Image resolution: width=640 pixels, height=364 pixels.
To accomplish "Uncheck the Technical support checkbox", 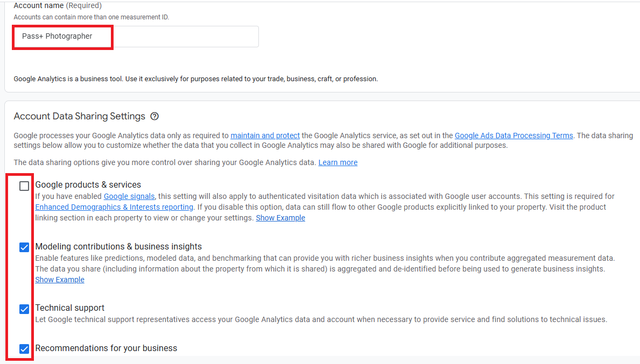I will coord(24,309).
